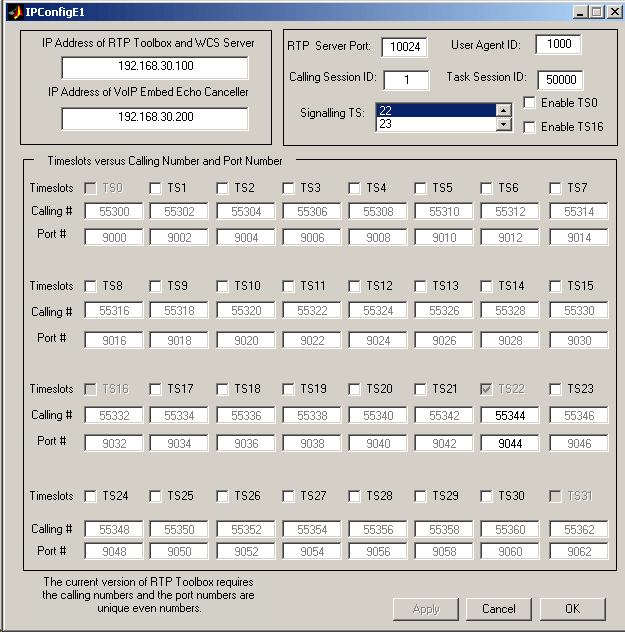Select the TS12 timeslot checkbox

pyautogui.click(x=354, y=287)
